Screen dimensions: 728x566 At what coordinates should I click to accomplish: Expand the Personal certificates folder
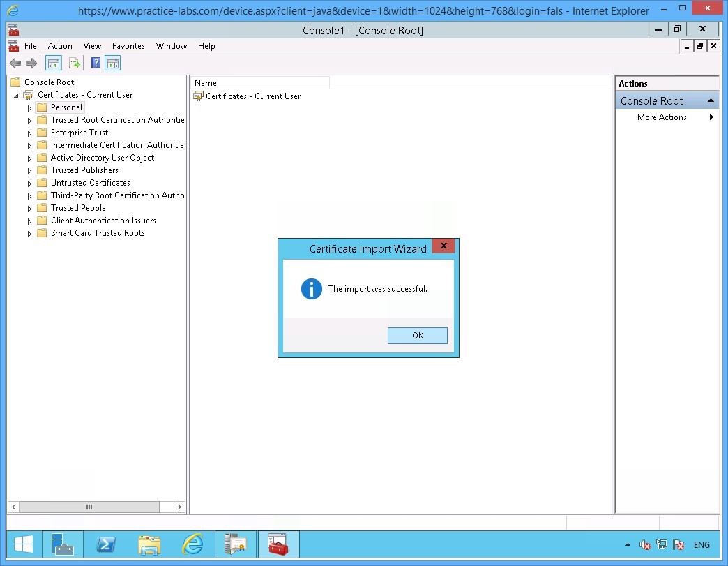29,107
